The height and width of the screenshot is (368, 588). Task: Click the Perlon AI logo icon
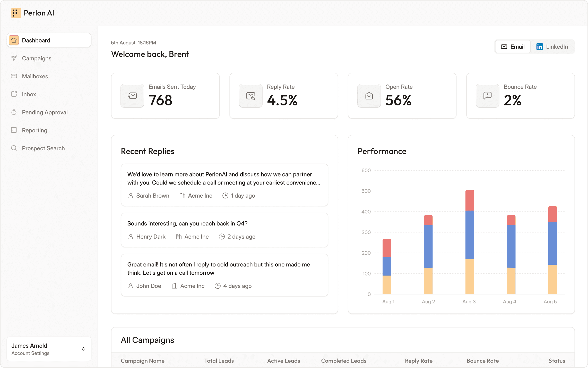tap(16, 13)
